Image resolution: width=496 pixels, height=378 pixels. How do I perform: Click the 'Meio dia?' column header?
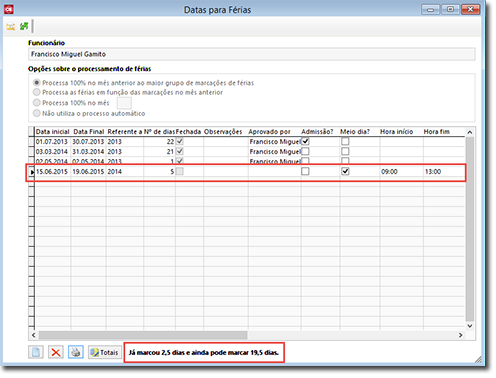[x=360, y=132]
